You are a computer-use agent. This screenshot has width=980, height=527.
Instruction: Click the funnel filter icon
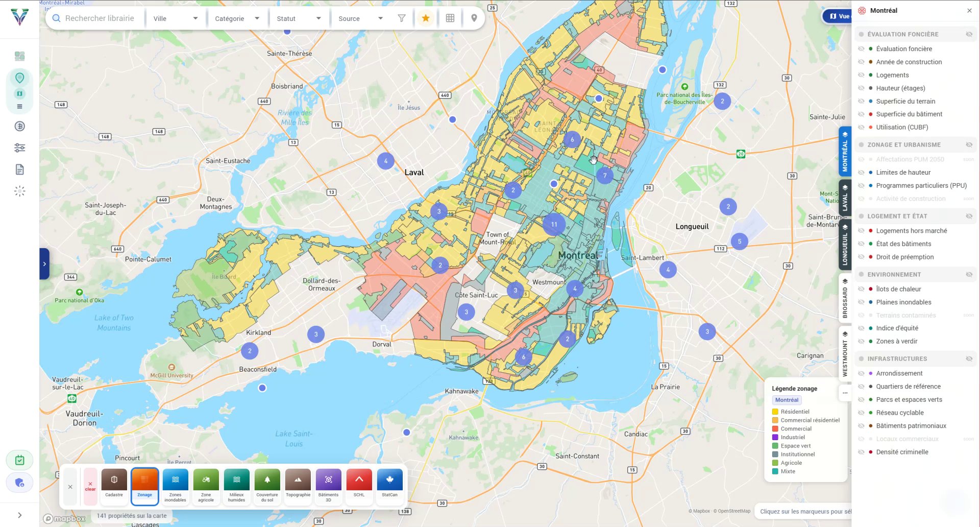402,18
